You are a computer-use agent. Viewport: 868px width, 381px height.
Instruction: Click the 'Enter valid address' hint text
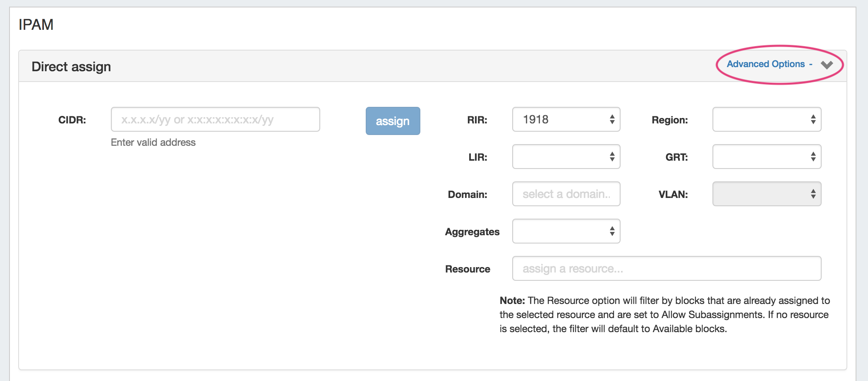[153, 142]
